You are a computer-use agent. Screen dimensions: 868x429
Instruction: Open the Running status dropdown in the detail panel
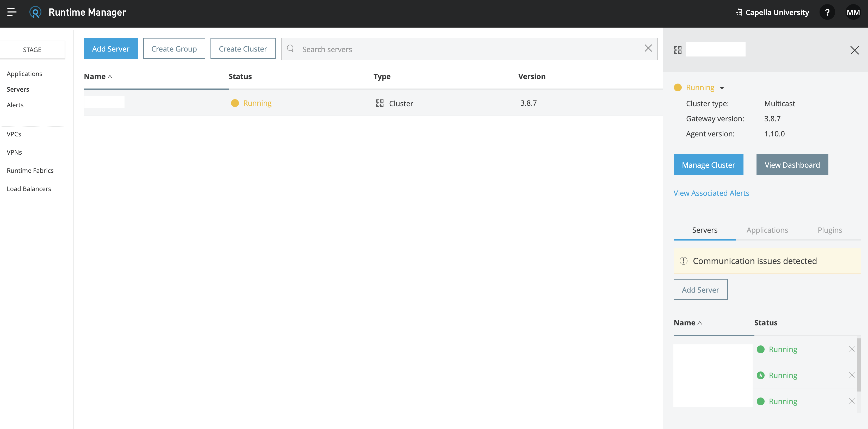[x=722, y=87]
